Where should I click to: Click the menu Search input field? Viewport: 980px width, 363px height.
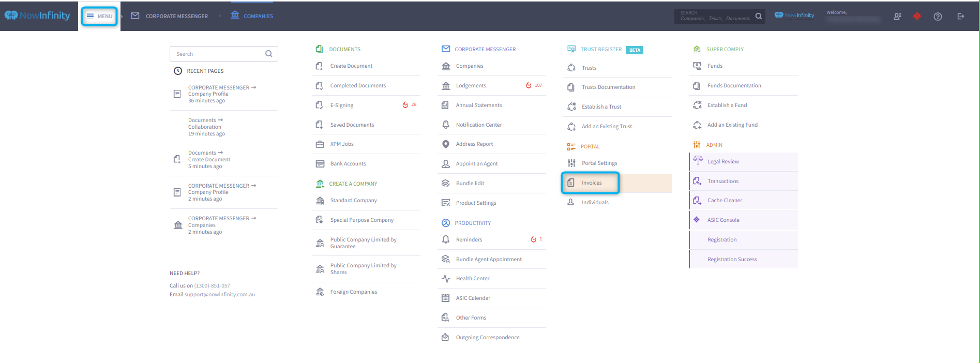point(218,54)
